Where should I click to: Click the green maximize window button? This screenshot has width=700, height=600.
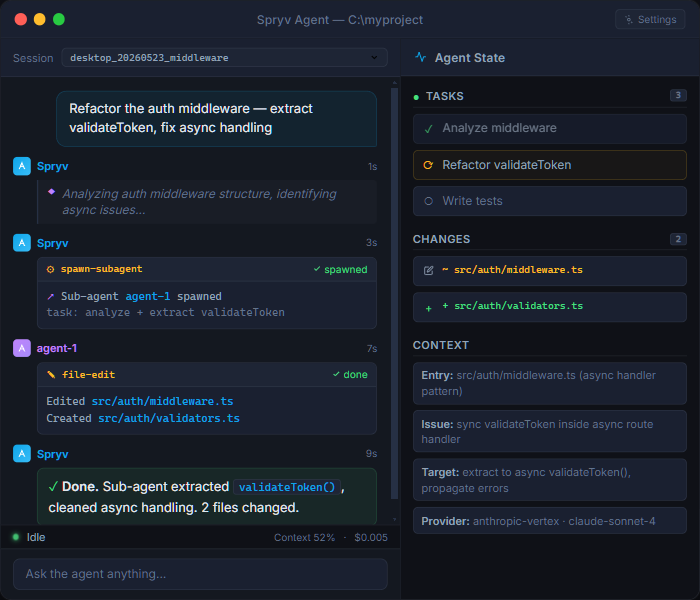point(59,19)
